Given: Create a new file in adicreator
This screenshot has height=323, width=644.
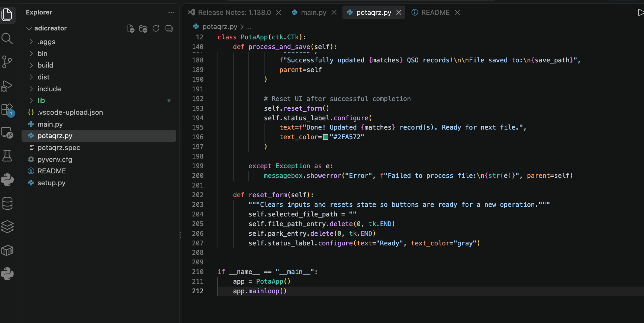Looking at the screenshot, I should (x=131, y=29).
